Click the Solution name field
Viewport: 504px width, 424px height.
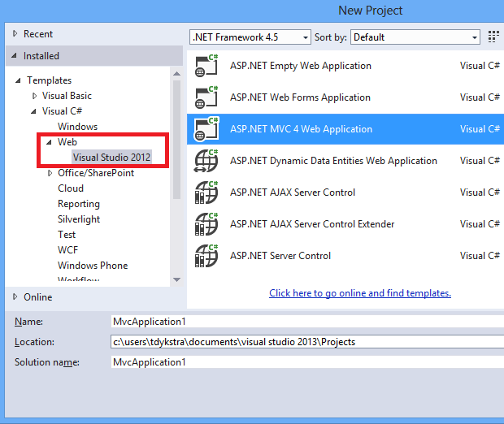[x=307, y=362]
